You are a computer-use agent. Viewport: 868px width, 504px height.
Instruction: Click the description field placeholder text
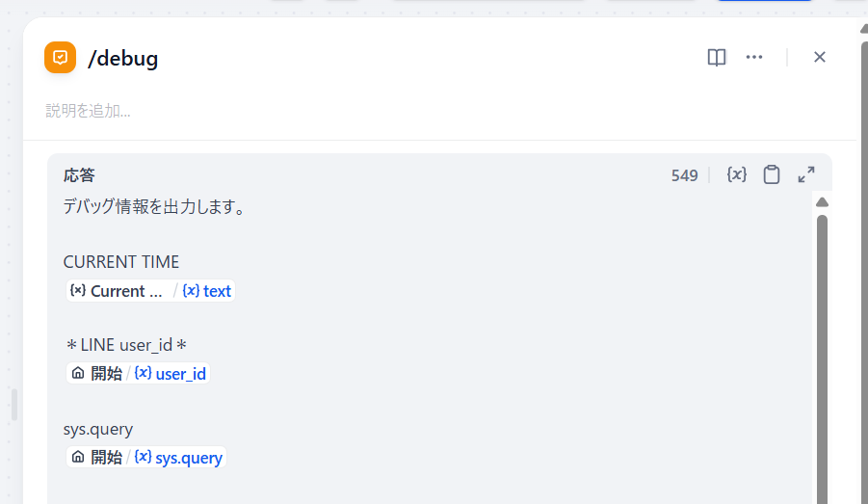click(89, 111)
